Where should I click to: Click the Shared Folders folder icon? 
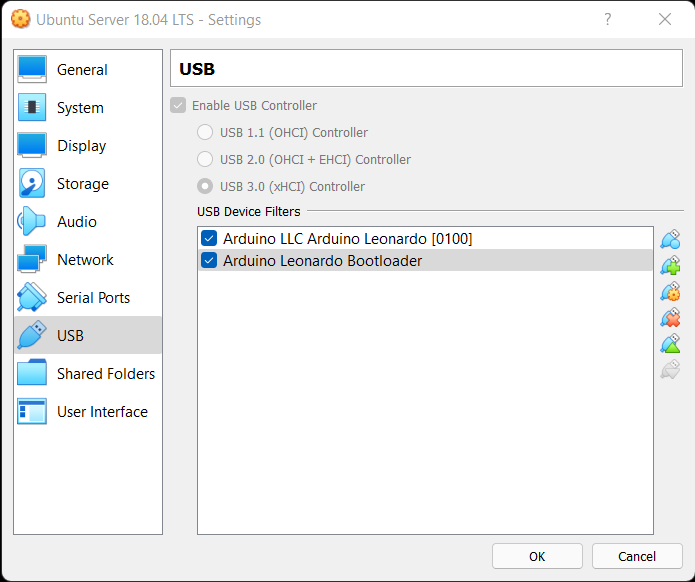pos(32,373)
